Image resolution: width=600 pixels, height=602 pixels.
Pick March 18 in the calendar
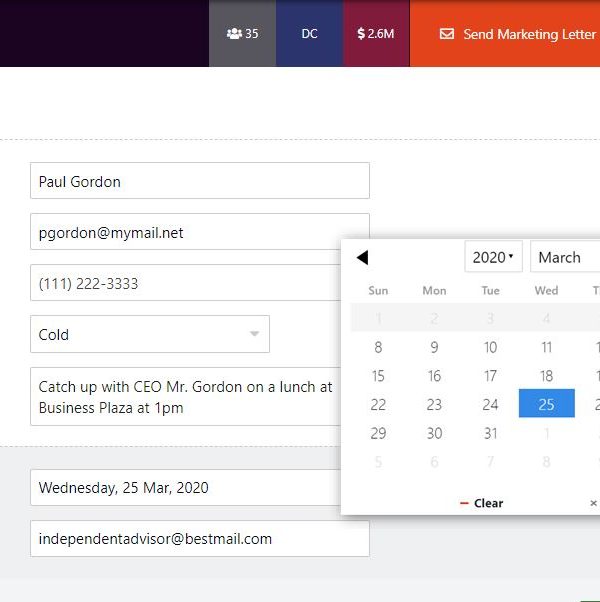point(546,376)
